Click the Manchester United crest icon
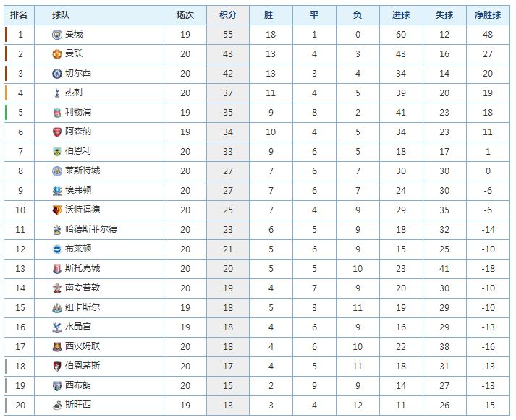 tap(57, 54)
